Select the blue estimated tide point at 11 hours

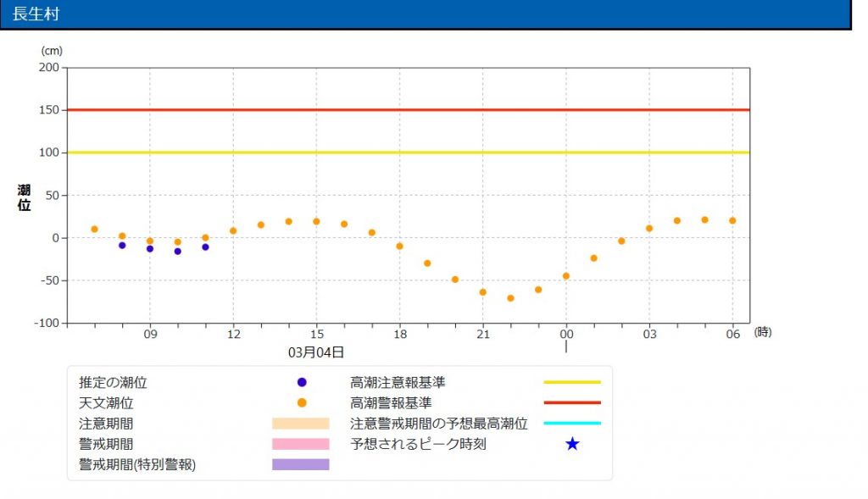pos(205,247)
